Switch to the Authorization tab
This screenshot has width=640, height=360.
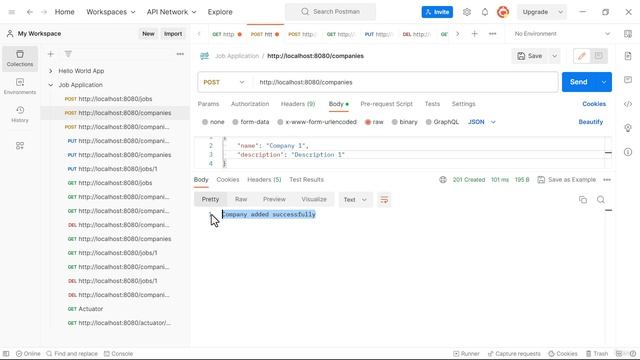click(250, 104)
